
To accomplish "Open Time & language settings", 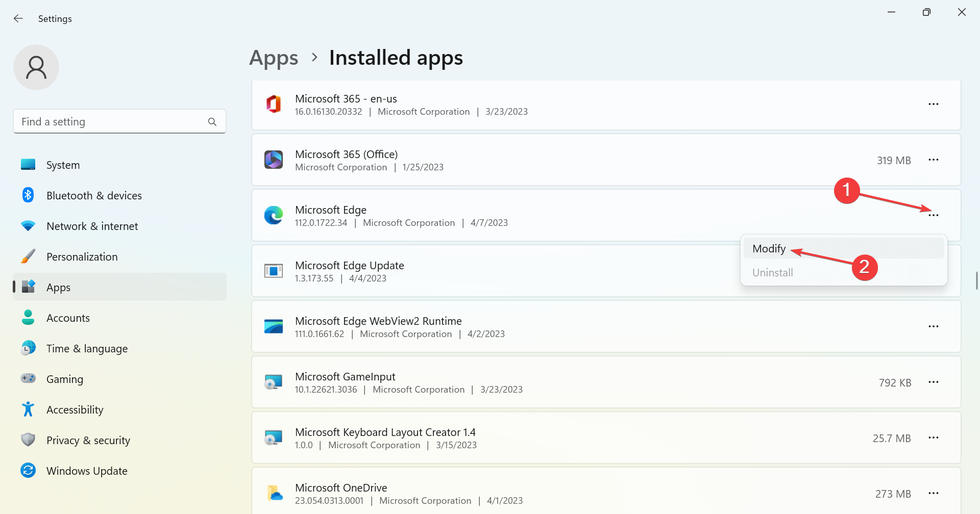I will point(119,348).
